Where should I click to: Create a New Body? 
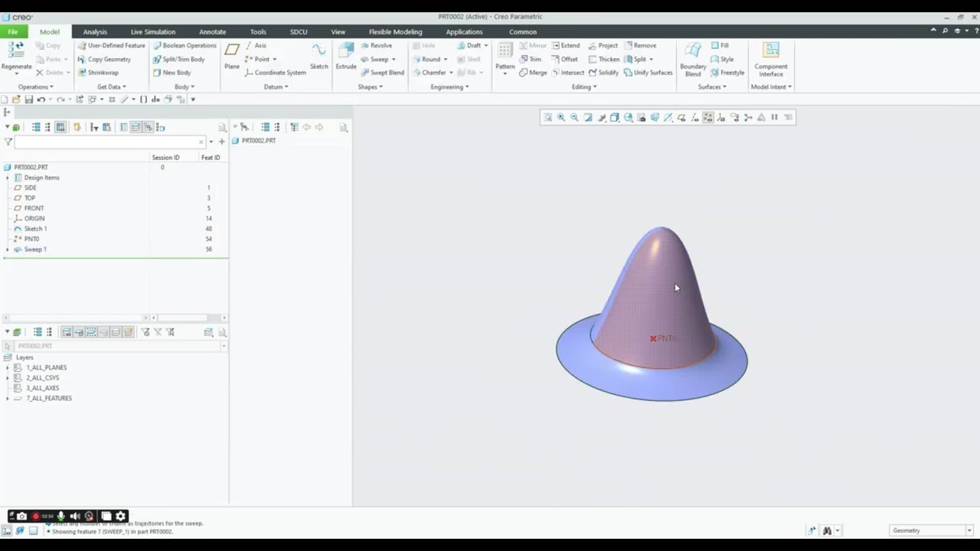tap(171, 73)
